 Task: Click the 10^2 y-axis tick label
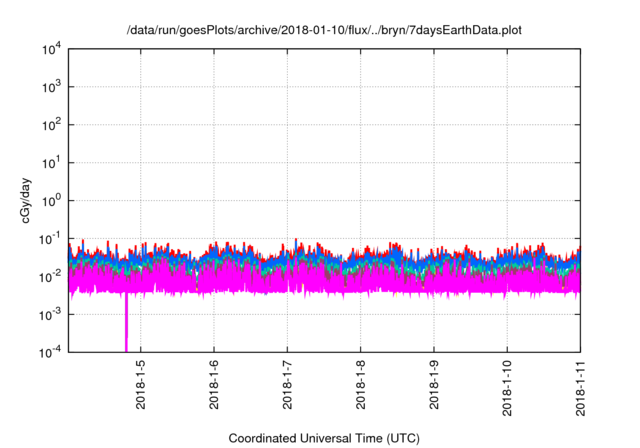pyautogui.click(x=52, y=125)
